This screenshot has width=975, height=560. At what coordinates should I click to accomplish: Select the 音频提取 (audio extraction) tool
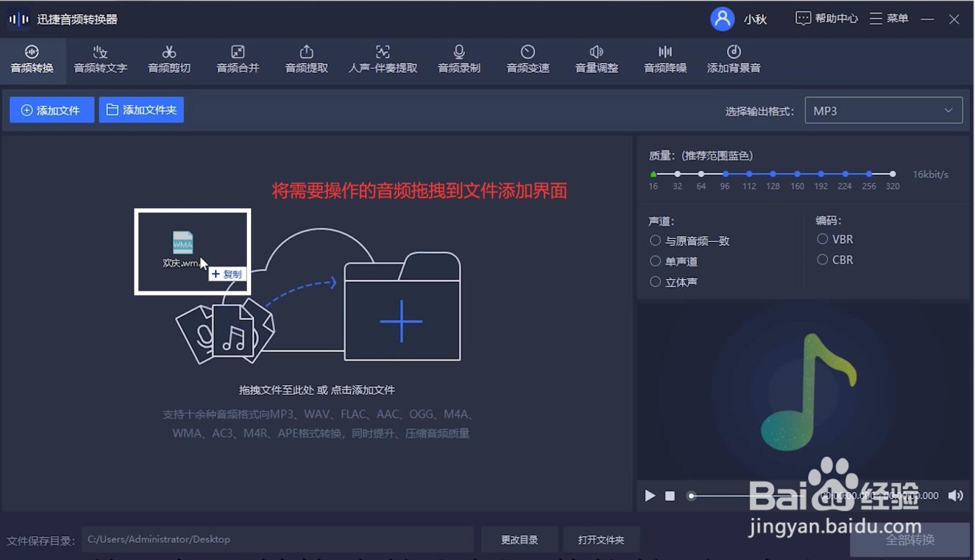(x=306, y=59)
